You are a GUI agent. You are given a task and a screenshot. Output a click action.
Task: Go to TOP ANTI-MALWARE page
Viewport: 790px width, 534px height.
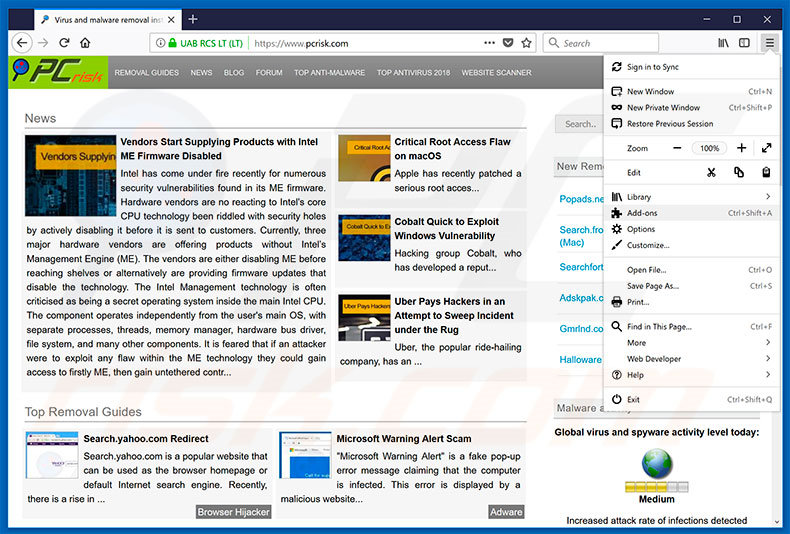tap(330, 73)
